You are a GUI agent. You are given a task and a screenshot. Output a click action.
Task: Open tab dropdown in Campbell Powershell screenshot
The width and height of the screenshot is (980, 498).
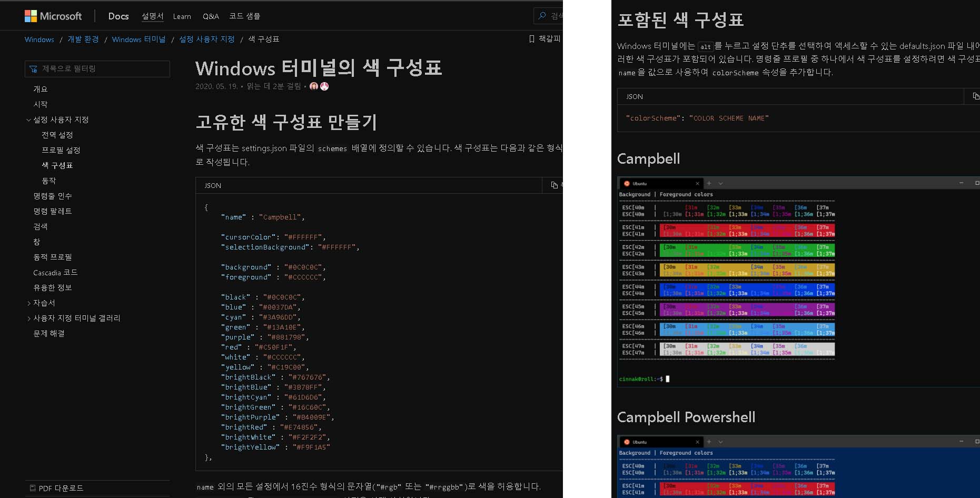(x=720, y=442)
